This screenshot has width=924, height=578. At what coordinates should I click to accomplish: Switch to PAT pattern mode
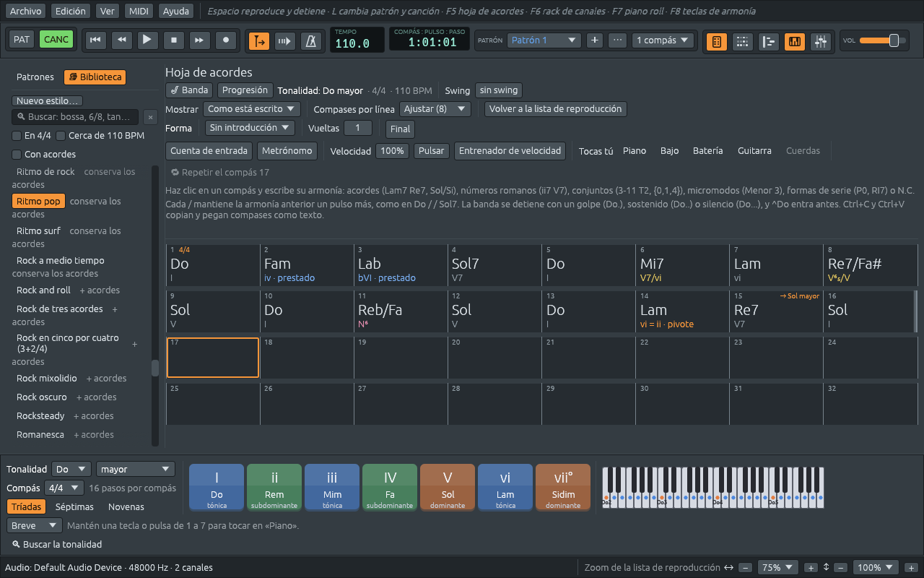click(22, 40)
